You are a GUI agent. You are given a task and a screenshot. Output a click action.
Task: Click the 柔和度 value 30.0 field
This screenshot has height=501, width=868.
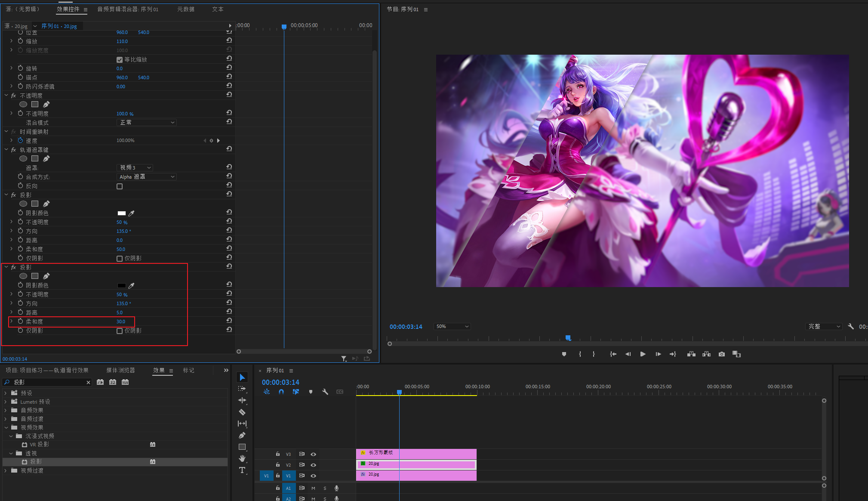(x=121, y=322)
